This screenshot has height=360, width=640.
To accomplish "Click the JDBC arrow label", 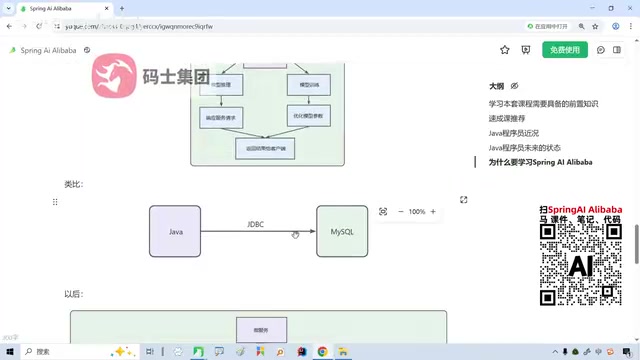I will click(256, 224).
